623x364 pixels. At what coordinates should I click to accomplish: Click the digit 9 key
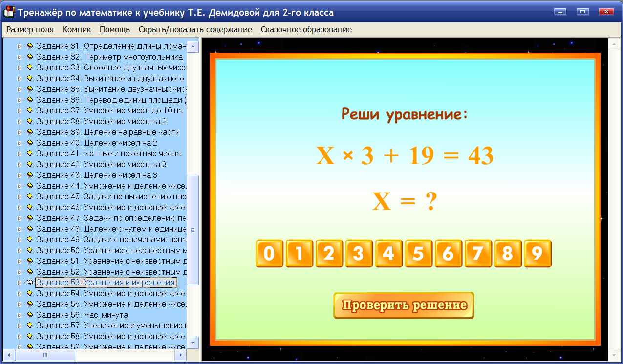coord(538,254)
